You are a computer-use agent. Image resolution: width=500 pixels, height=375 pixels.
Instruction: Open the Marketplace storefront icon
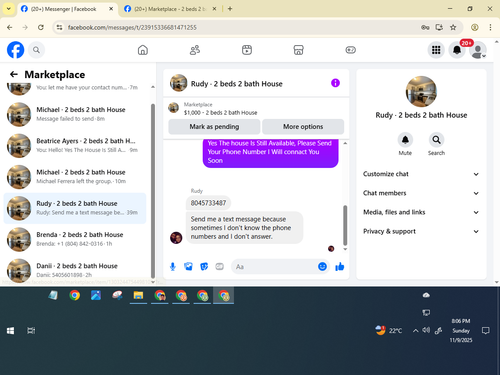tap(298, 50)
